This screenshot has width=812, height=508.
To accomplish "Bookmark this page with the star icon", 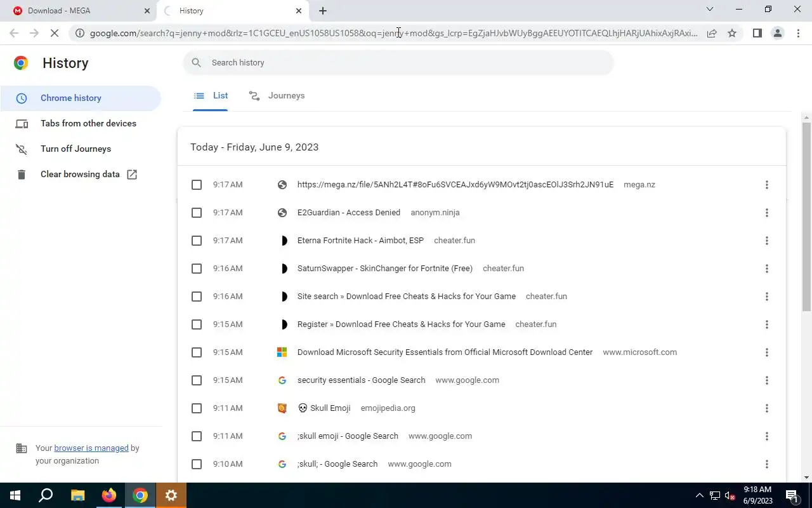I will 732,33.
